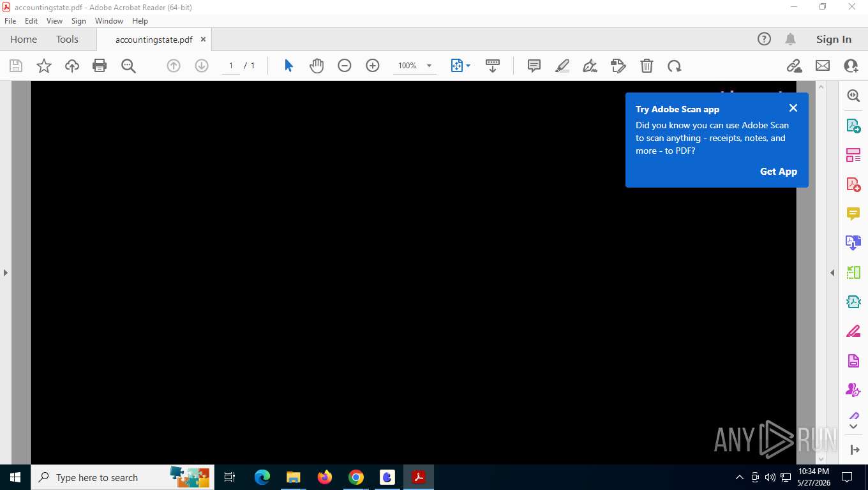Image resolution: width=868 pixels, height=490 pixels.
Task: Go to previous page arrow
Action: pyautogui.click(x=174, y=66)
